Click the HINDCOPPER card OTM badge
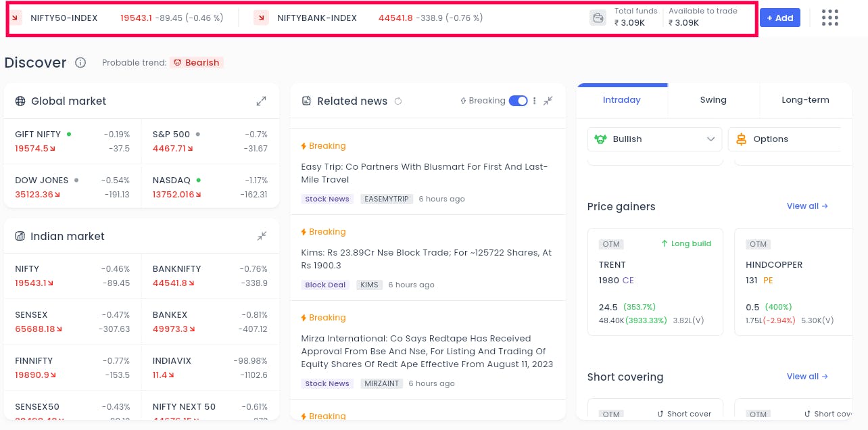Screen dimensions: 868x430 click(x=758, y=244)
